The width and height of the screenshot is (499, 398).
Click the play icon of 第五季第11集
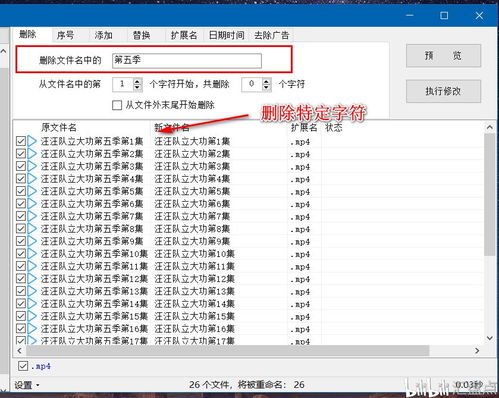point(32,266)
